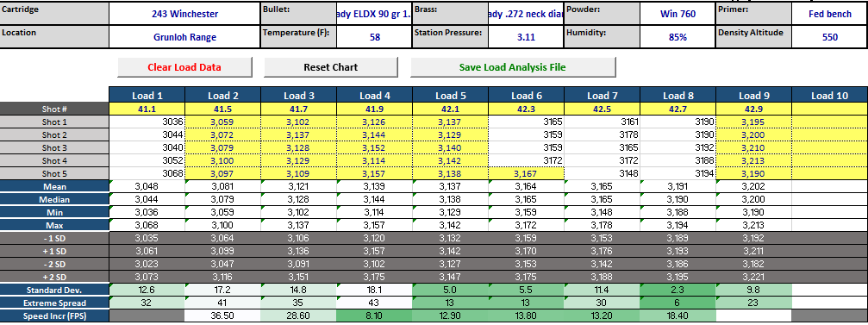This screenshot has height=325, width=868.
Task: Select Load 5 Standard Dev. value 5.0
Action: tap(450, 290)
